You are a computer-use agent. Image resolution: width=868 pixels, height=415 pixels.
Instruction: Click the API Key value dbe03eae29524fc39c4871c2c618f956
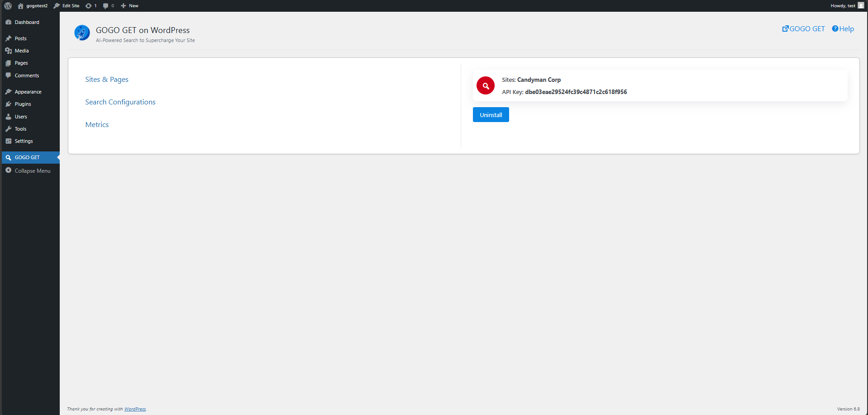click(x=576, y=92)
